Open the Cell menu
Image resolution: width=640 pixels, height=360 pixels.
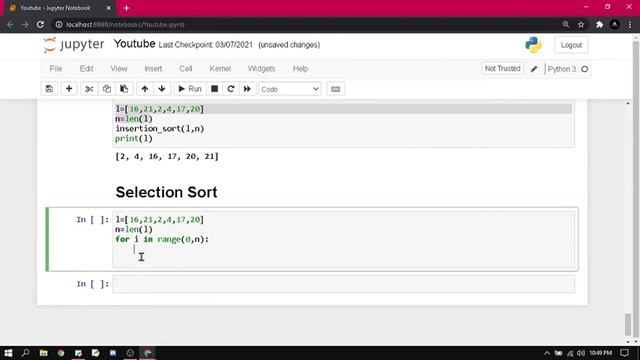click(186, 69)
